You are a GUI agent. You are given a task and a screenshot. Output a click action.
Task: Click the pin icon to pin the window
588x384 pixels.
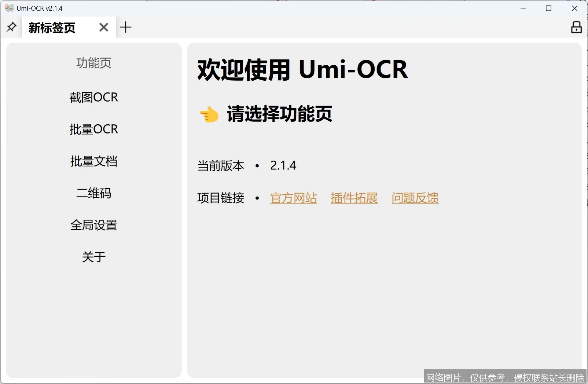11,27
